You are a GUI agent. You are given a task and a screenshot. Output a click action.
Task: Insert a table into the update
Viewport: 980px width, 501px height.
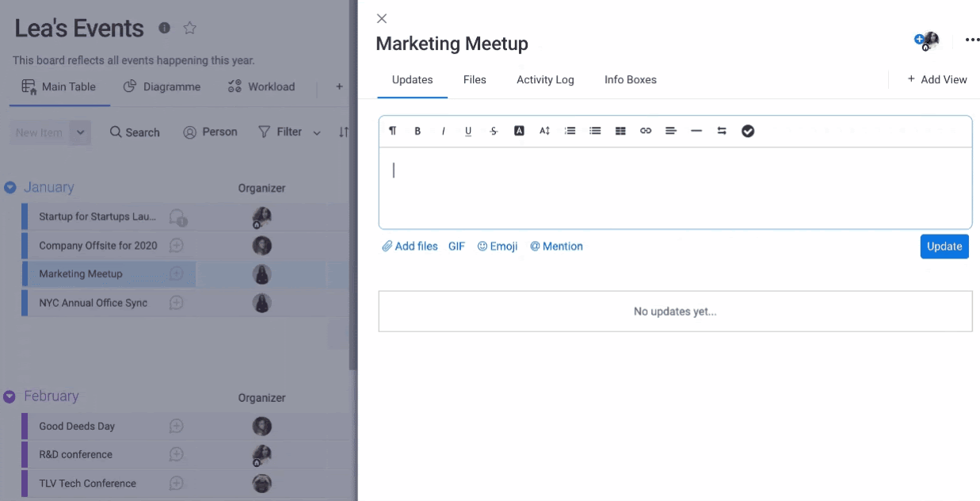[620, 132]
